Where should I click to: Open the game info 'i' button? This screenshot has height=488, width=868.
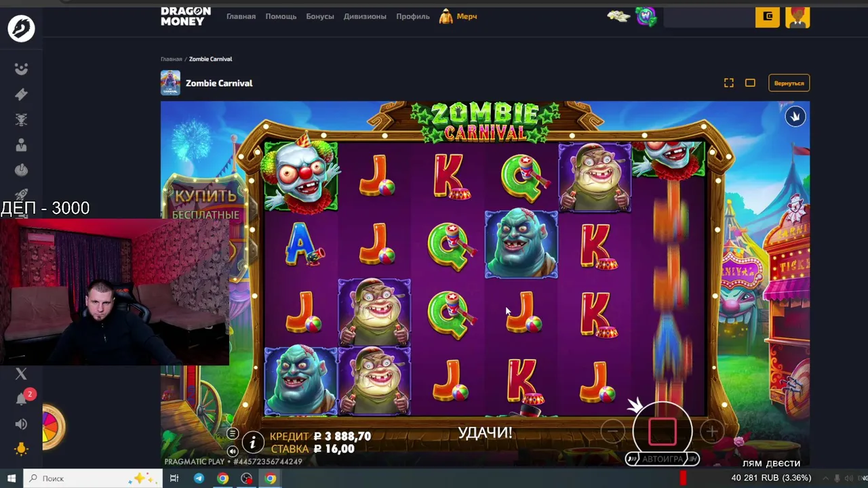tap(253, 443)
